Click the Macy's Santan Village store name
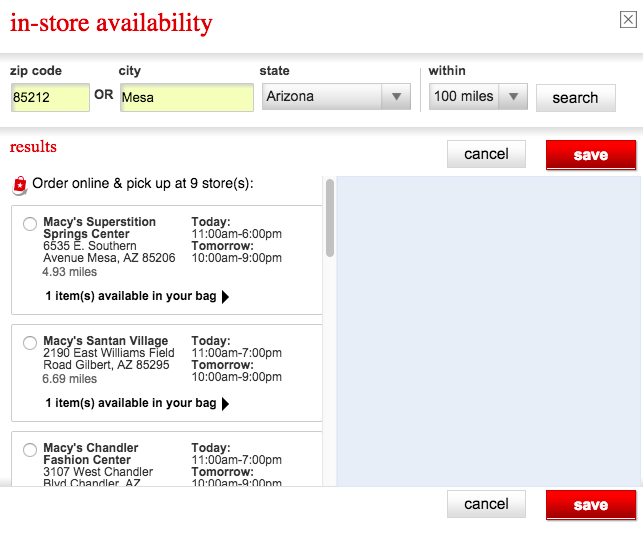Screen dimensions: 643x535 [x=106, y=342]
